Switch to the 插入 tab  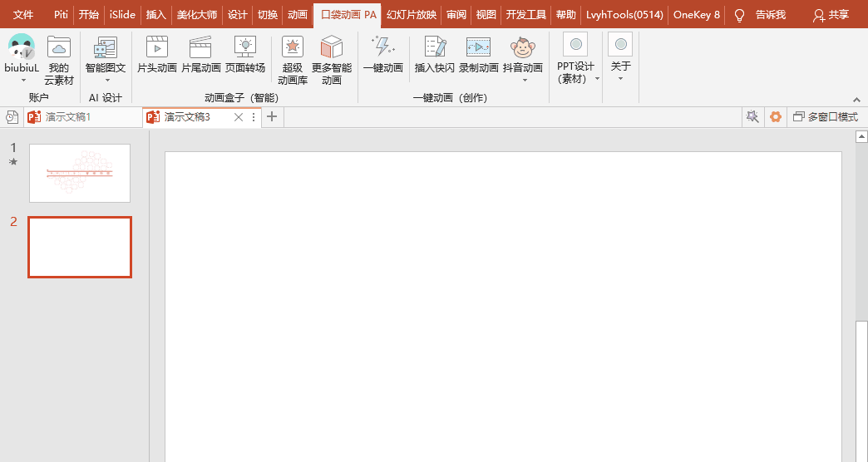tap(156, 14)
